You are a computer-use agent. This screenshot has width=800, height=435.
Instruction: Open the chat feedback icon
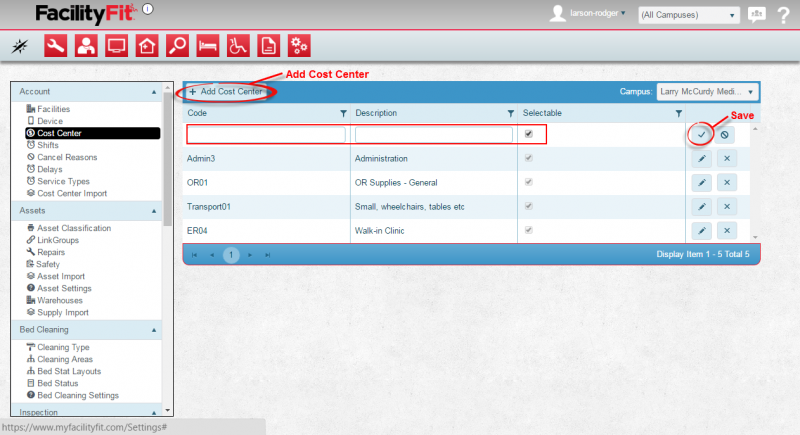click(x=757, y=14)
